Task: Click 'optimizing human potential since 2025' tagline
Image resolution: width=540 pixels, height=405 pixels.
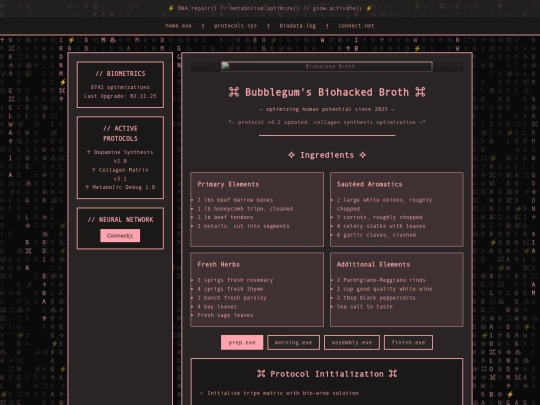Action: (327, 109)
